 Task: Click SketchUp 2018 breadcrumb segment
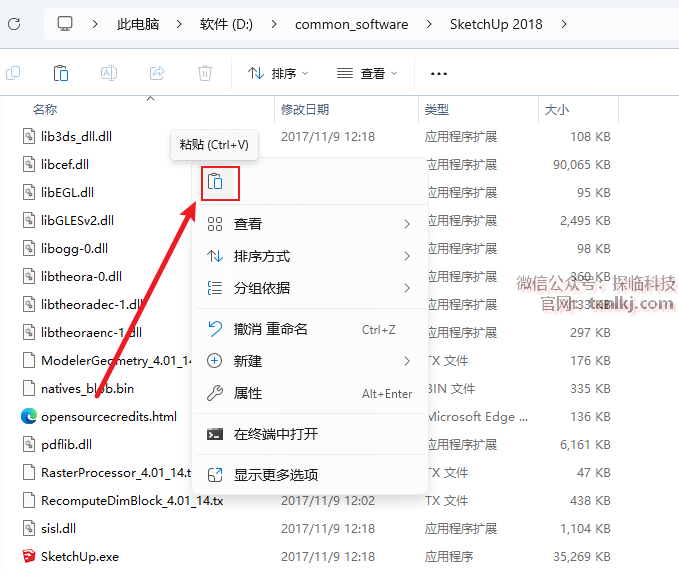coord(496,24)
